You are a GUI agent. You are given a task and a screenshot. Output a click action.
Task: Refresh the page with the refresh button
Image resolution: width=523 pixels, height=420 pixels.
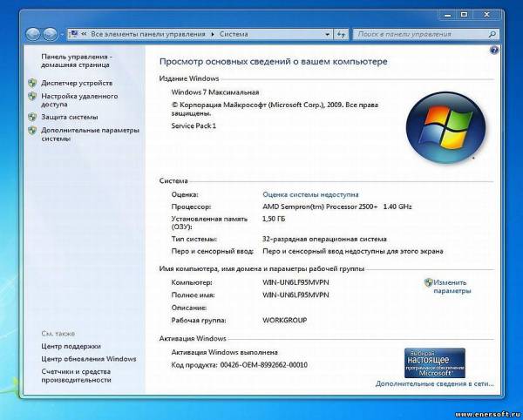(341, 34)
